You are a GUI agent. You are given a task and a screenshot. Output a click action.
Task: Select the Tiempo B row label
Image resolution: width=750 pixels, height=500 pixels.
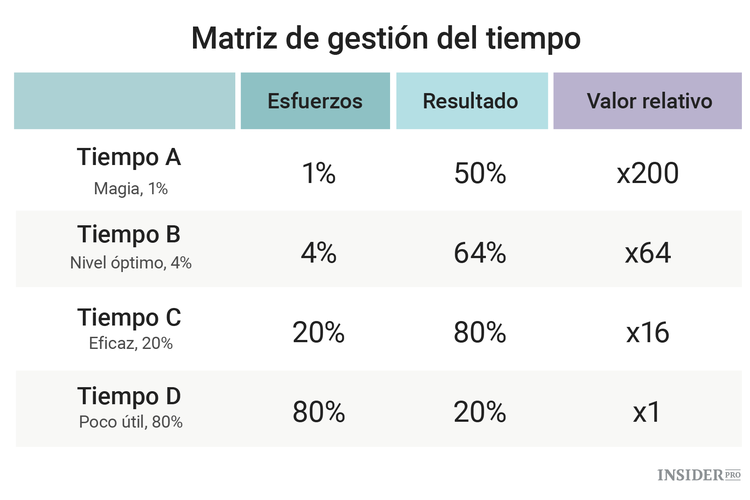(129, 234)
